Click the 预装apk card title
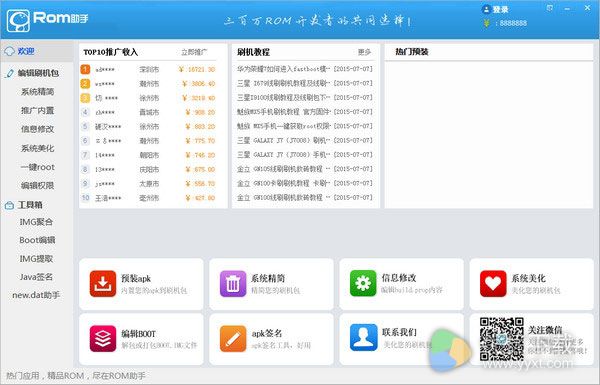This screenshot has height=385, width=600. 136,278
